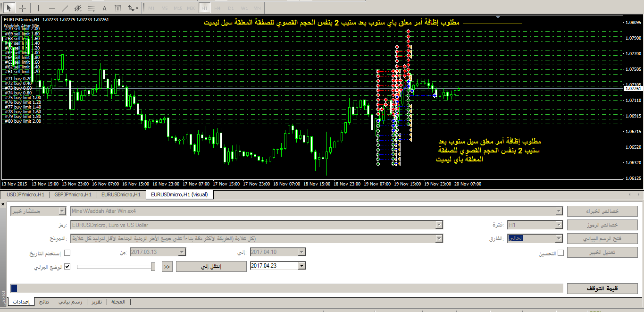This screenshot has width=644, height=312.
Task: Click the 1.08095 price scale label
Action: click(633, 22)
